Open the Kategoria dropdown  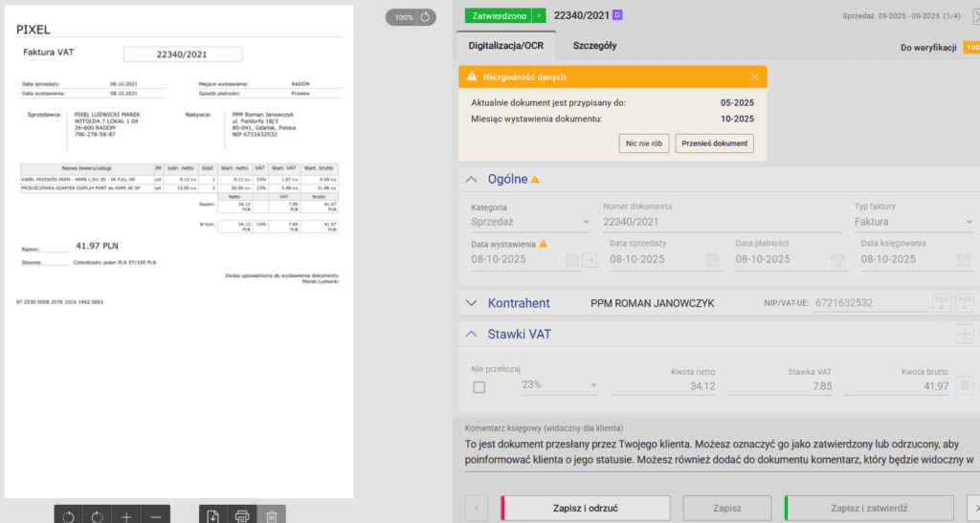[x=530, y=223]
